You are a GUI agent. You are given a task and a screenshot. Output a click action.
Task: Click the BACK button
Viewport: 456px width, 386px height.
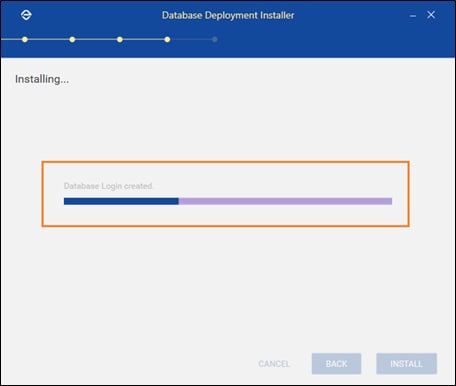click(336, 364)
